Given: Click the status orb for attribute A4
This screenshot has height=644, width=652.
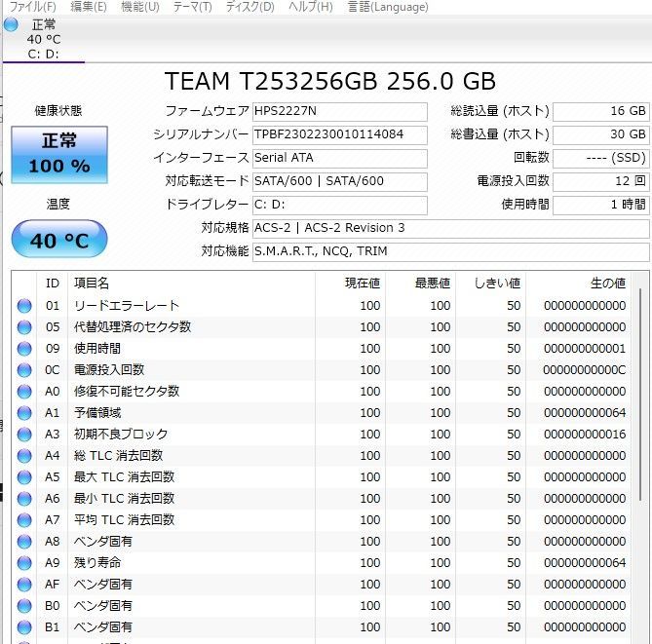Looking at the screenshot, I should click(x=24, y=456).
